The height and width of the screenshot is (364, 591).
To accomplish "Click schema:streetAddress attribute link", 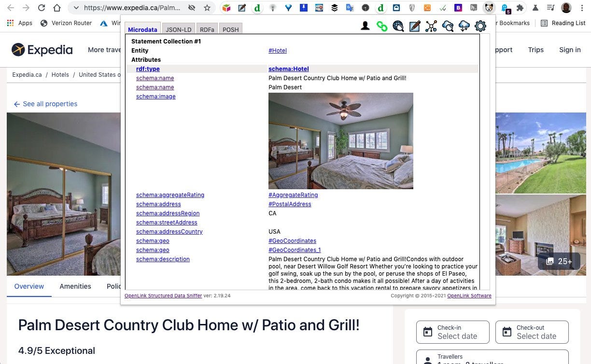I will coord(167,223).
